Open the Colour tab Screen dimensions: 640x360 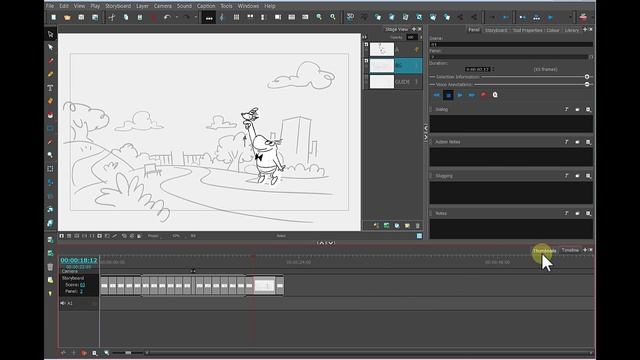[x=553, y=30]
